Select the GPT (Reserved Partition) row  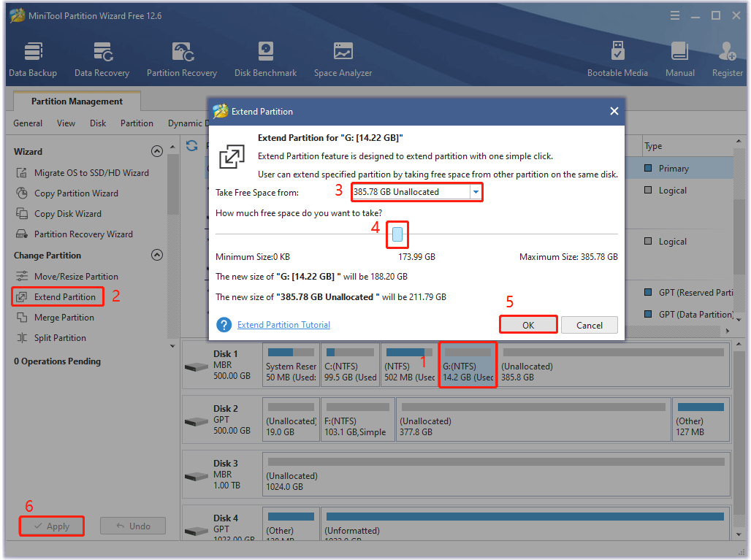coord(687,293)
